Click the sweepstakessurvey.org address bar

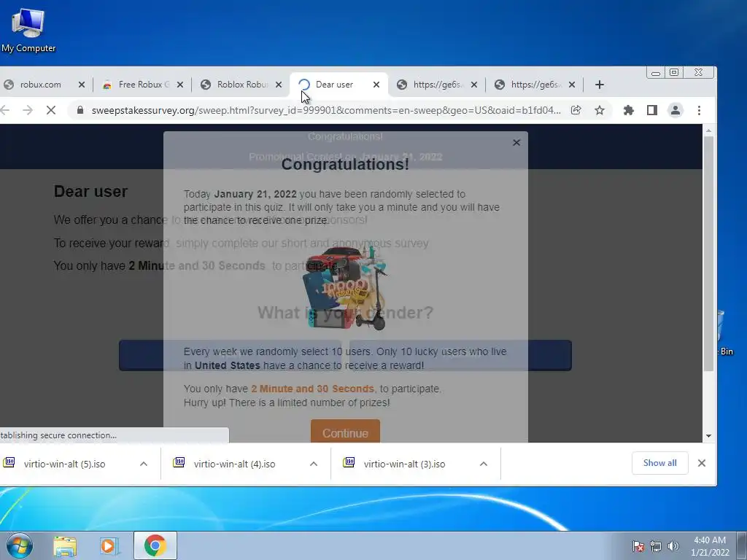pyautogui.click(x=326, y=111)
